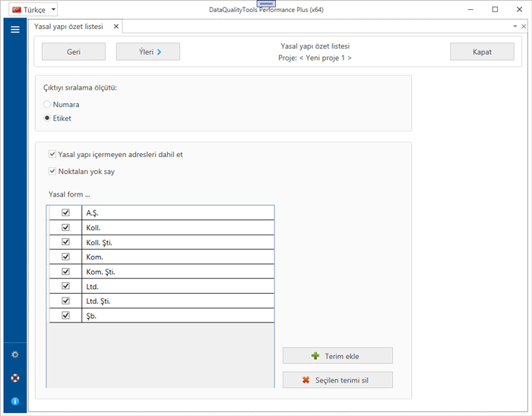Uncheck Noktaları yok say checkbox
Image resolution: width=532 pixels, height=416 pixels.
52,172
